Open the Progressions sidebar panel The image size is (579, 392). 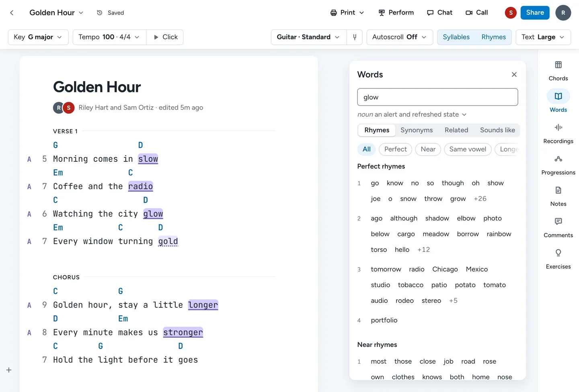pyautogui.click(x=558, y=165)
